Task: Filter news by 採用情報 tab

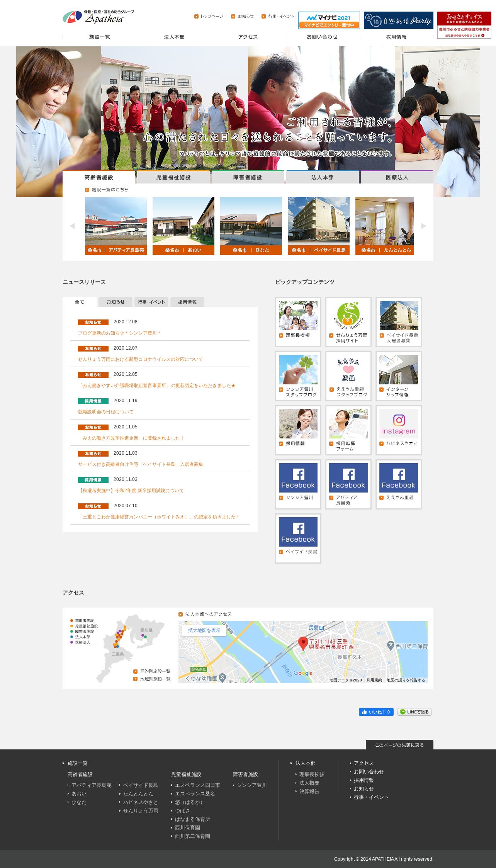Action: point(187,302)
